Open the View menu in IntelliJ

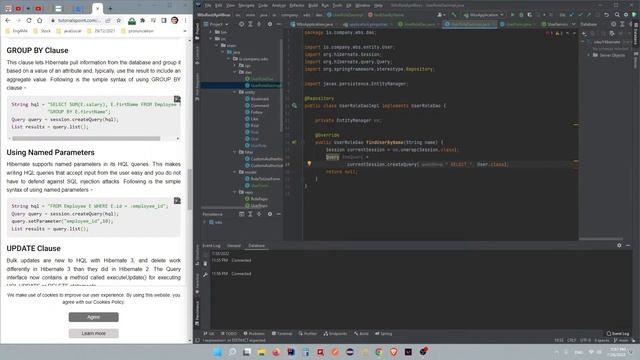pyautogui.click(x=231, y=5)
